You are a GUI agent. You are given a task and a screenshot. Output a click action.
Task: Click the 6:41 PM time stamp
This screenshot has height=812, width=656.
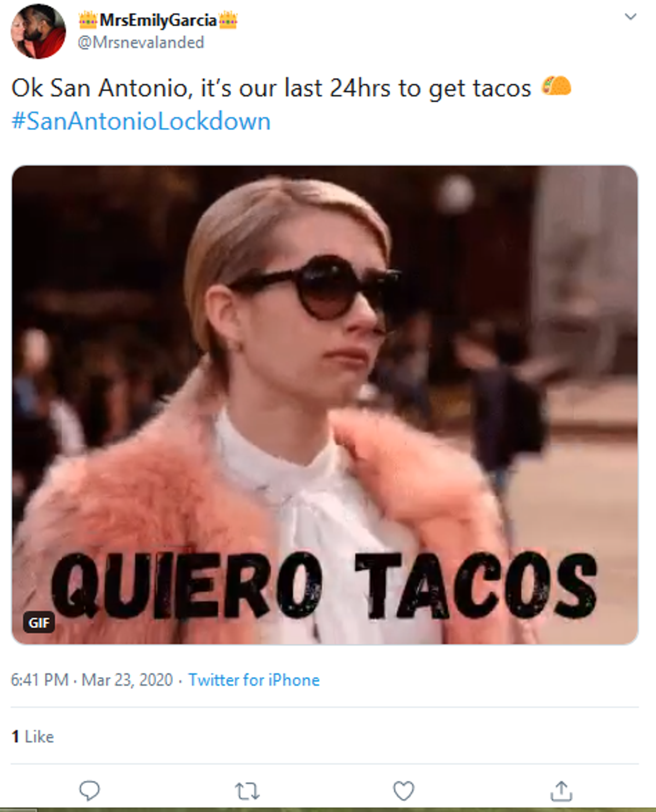(x=39, y=680)
